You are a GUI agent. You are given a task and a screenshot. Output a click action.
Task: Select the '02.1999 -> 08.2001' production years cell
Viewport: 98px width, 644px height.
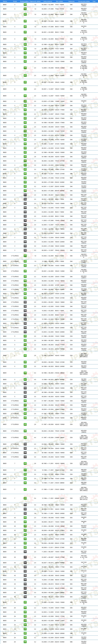click(47, 61)
